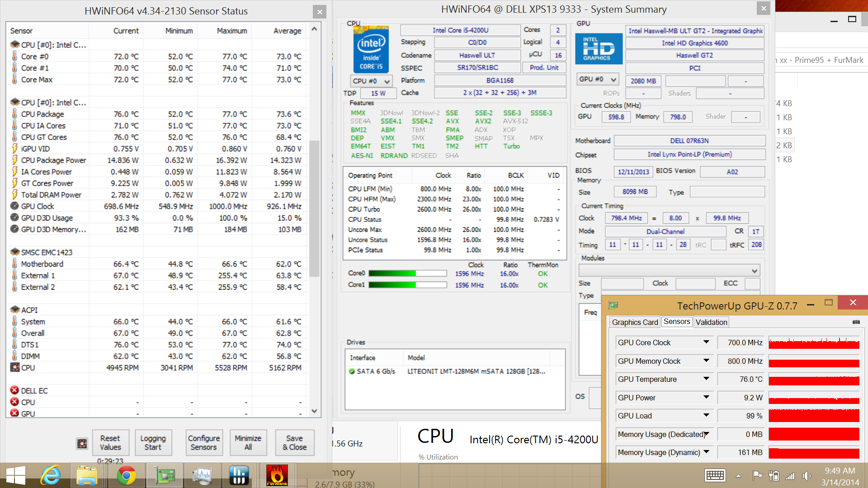Click the GPU-Z screenshot camera icon

[856, 322]
